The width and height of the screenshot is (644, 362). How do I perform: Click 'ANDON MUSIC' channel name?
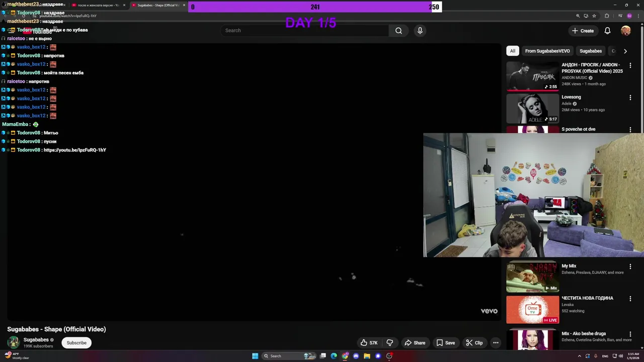click(x=574, y=78)
